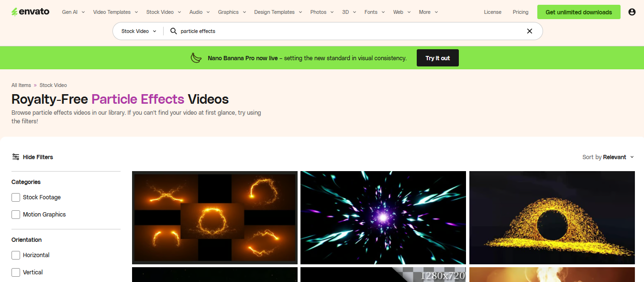Open the golden particle arch video thumbnail
Viewport: 644px width, 282px height.
pyautogui.click(x=552, y=217)
